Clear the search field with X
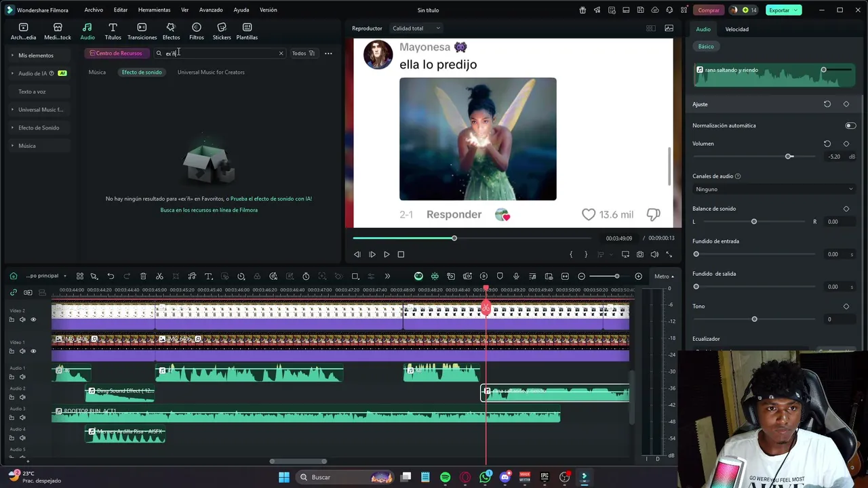The height and width of the screenshot is (488, 868). [281, 54]
